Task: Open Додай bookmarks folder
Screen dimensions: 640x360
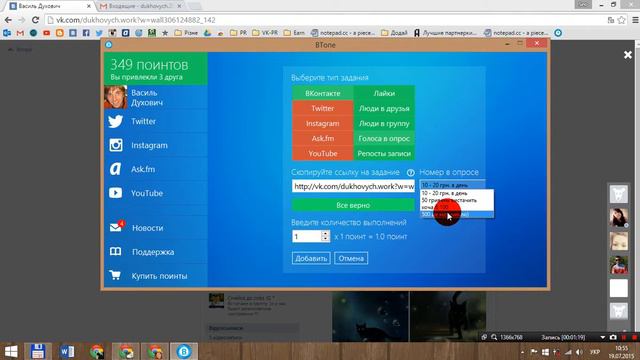Action: [x=394, y=33]
